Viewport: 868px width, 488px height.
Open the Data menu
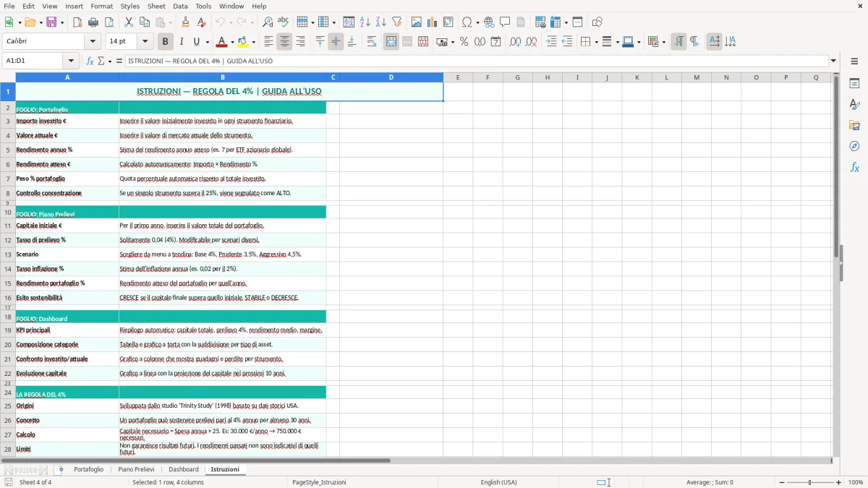(180, 6)
